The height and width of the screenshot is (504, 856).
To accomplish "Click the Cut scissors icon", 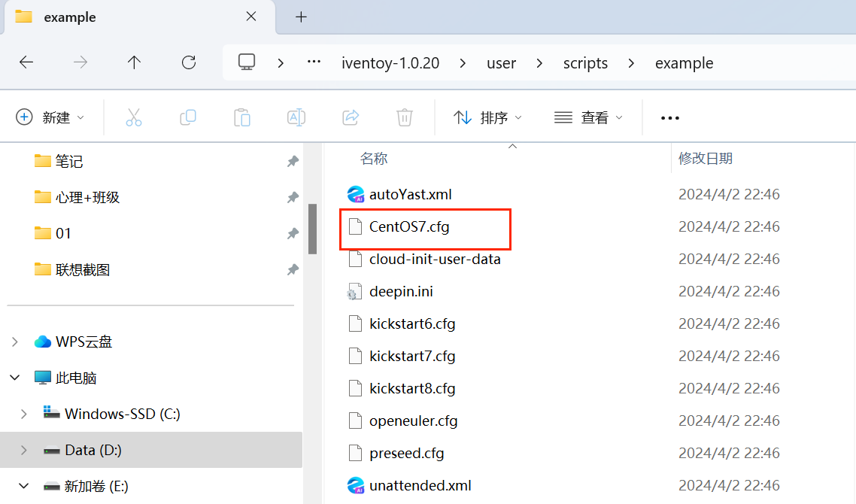I will [134, 117].
